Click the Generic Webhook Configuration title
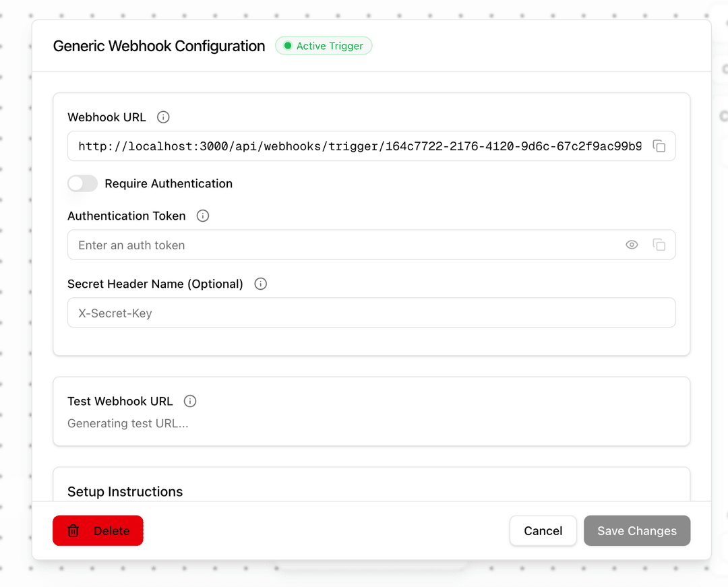Viewport: 728px width, 587px height. pos(159,46)
